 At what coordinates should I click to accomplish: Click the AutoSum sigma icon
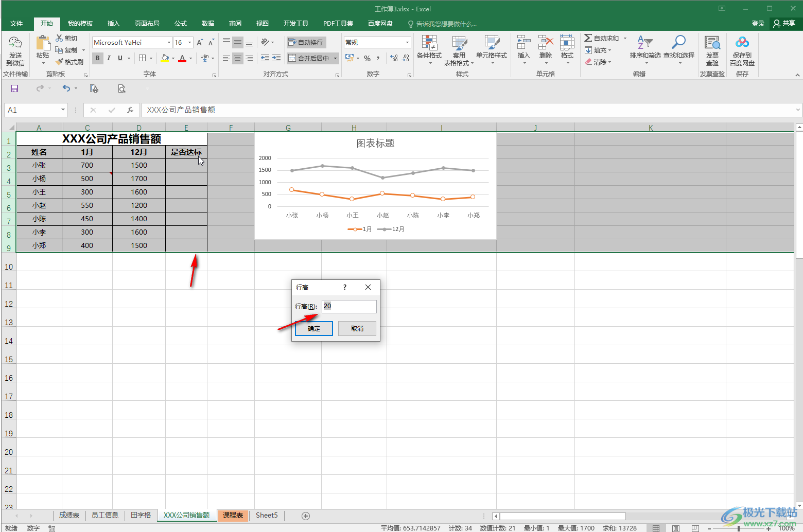click(x=588, y=38)
